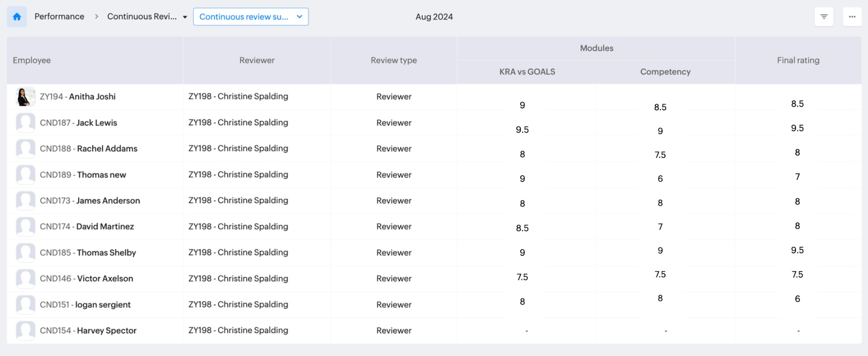Screen dimensions: 868x356
Task: Click David Martinez's avatar icon
Action: [25, 227]
